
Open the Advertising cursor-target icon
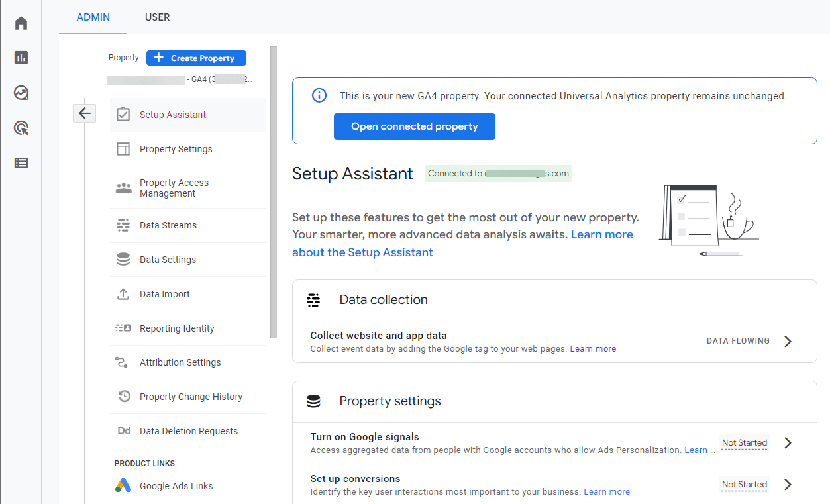tap(21, 128)
